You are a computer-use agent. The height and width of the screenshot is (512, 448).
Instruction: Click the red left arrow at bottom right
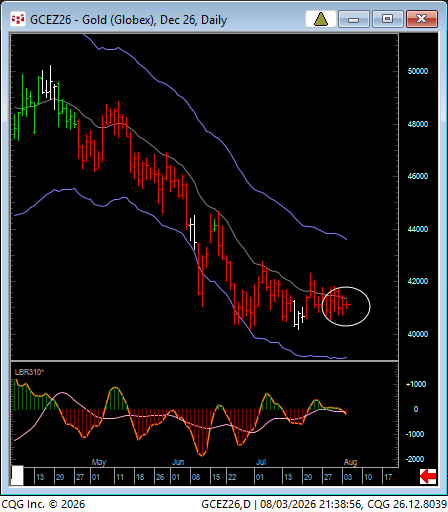(x=428, y=476)
